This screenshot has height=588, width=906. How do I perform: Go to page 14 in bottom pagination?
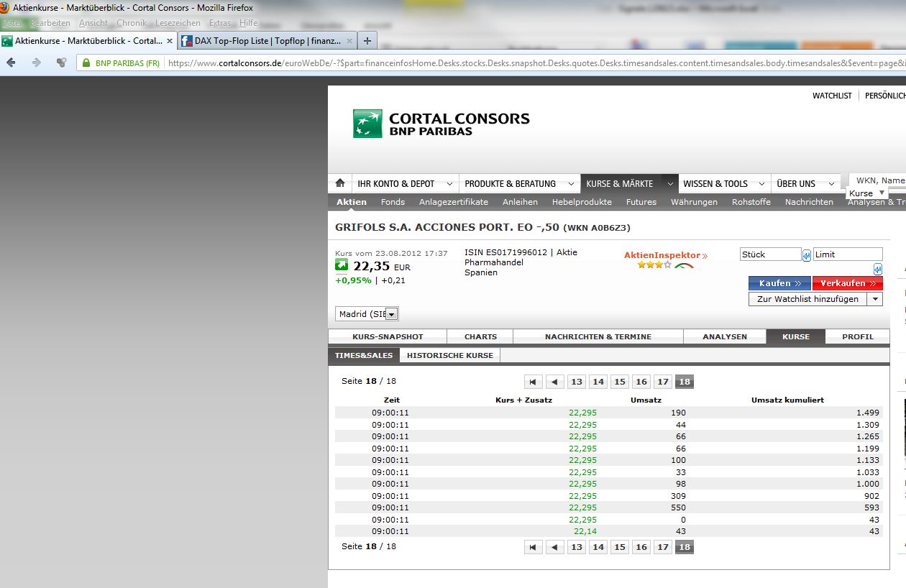pyautogui.click(x=598, y=547)
